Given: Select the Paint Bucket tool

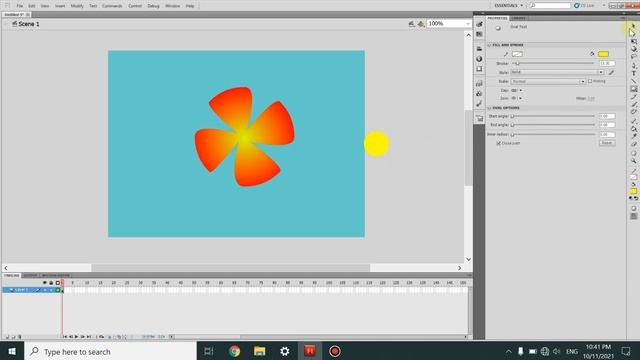Looking at the screenshot, I should click(x=633, y=129).
